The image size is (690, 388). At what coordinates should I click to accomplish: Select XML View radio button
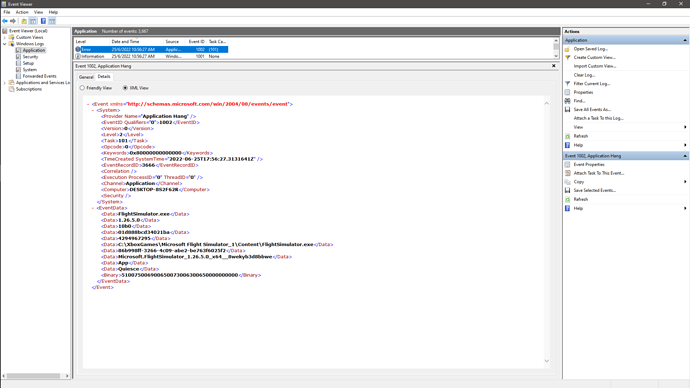pyautogui.click(x=125, y=88)
